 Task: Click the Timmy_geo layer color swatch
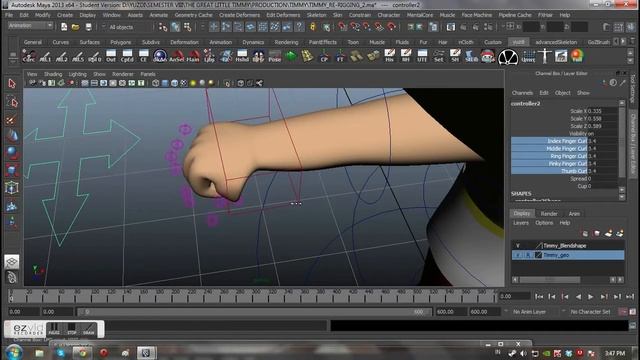[538, 255]
